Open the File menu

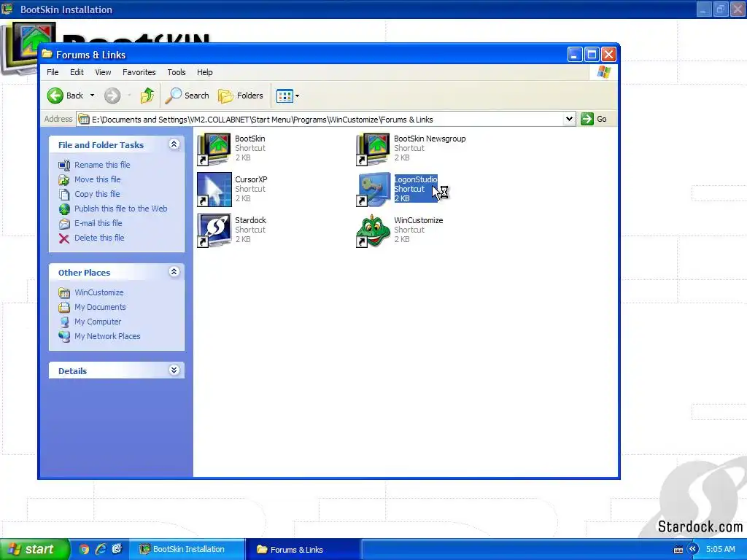(53, 72)
